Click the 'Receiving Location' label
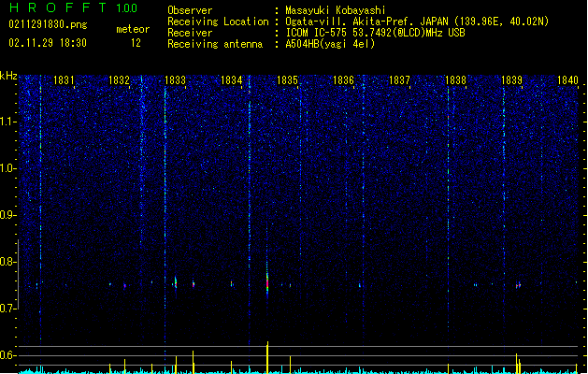 click(x=218, y=22)
